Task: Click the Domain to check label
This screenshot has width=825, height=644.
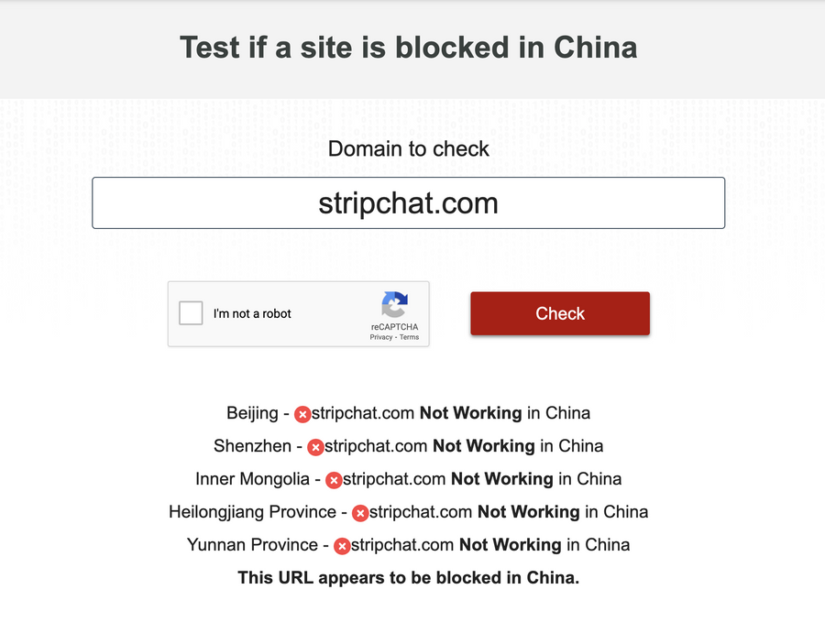Action: tap(408, 148)
